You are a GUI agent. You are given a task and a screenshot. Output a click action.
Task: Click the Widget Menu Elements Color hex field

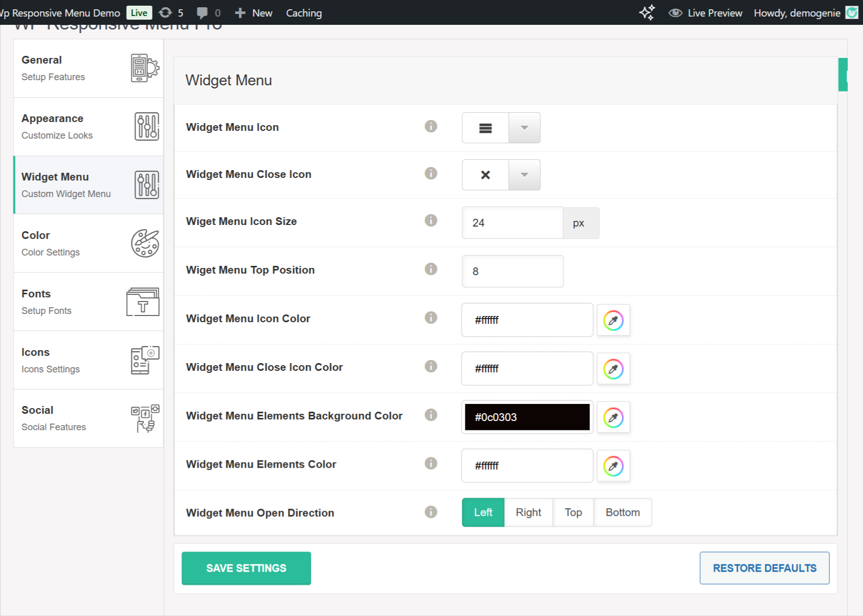point(527,466)
